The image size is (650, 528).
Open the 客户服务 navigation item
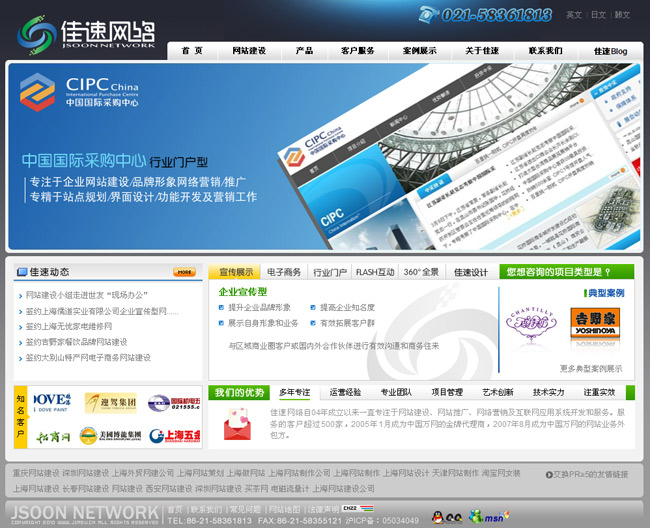(358, 51)
